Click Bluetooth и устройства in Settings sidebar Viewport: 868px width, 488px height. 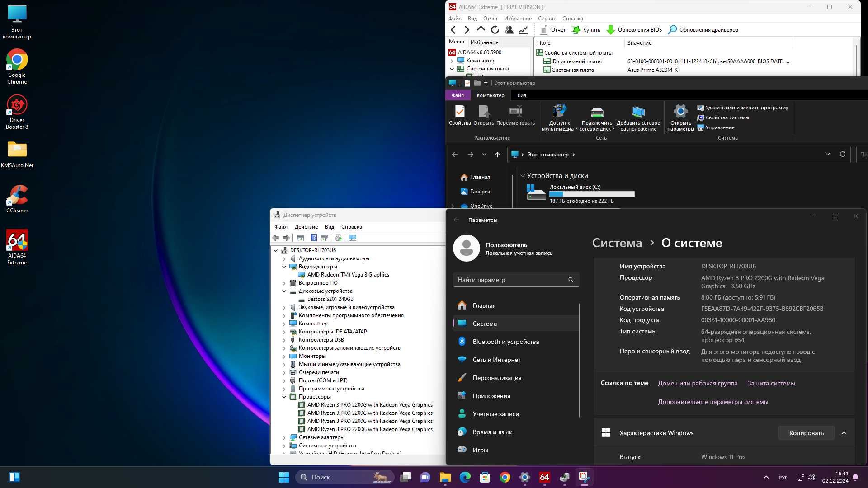(x=515, y=342)
